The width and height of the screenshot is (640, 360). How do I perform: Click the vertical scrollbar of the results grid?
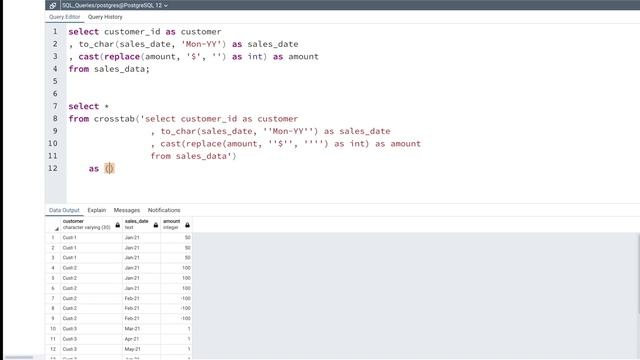tap(638, 273)
